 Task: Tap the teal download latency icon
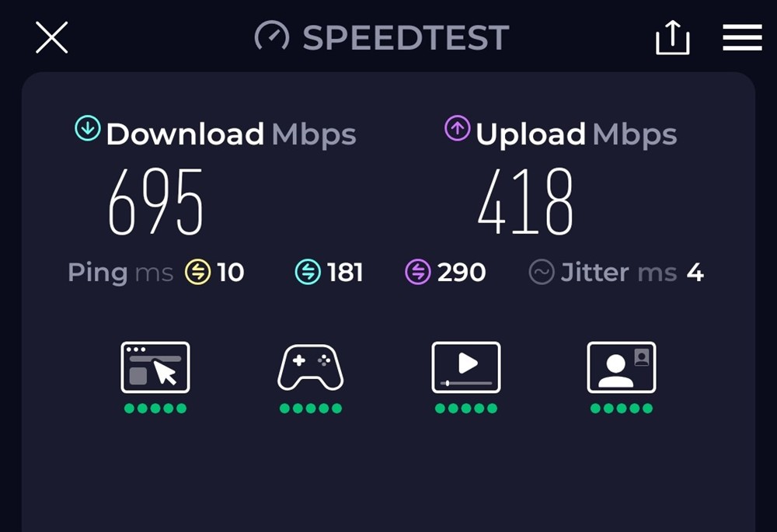coord(308,272)
